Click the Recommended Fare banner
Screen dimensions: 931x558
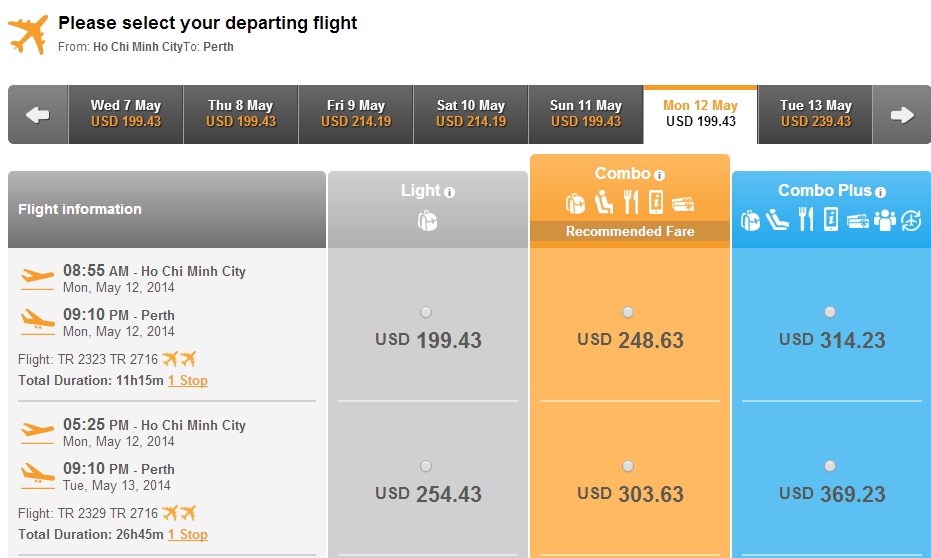(x=630, y=232)
